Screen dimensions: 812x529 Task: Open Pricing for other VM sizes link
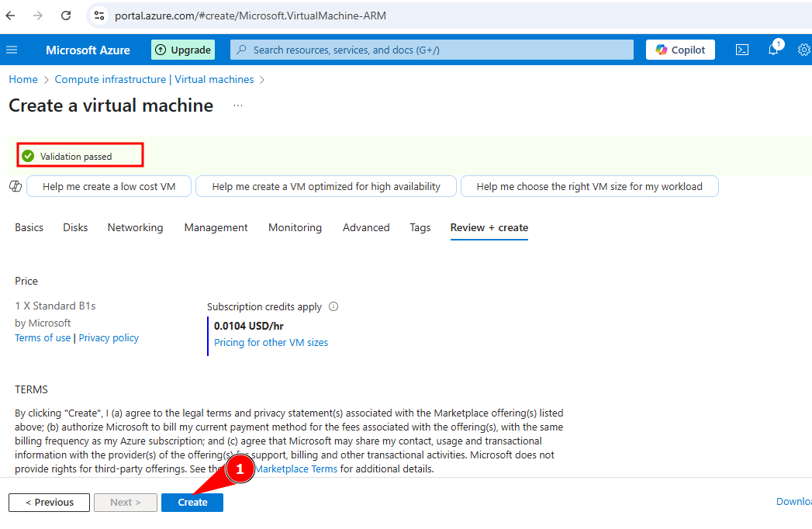pos(271,343)
